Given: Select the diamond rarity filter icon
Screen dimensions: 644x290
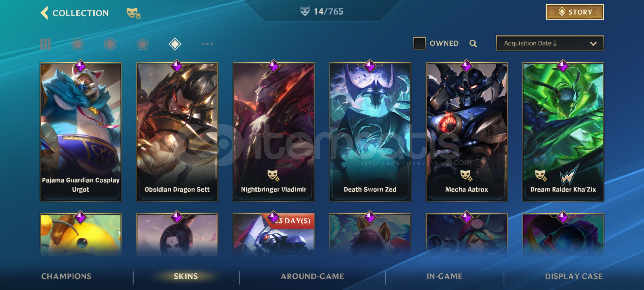Looking at the screenshot, I should (x=175, y=44).
